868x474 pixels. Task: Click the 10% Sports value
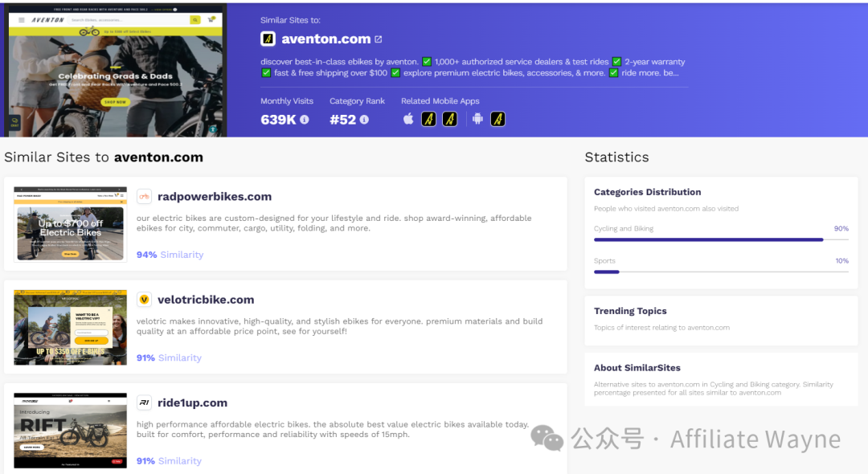tap(842, 260)
